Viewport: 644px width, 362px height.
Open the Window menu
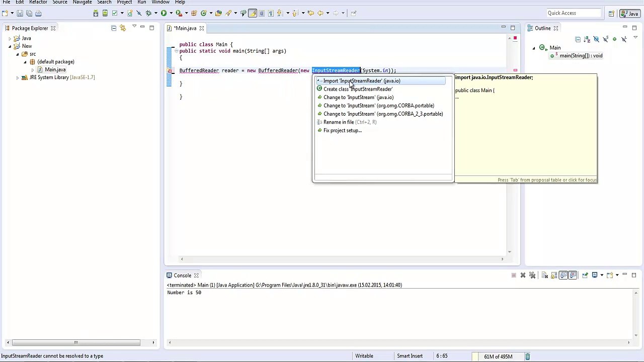(160, 3)
